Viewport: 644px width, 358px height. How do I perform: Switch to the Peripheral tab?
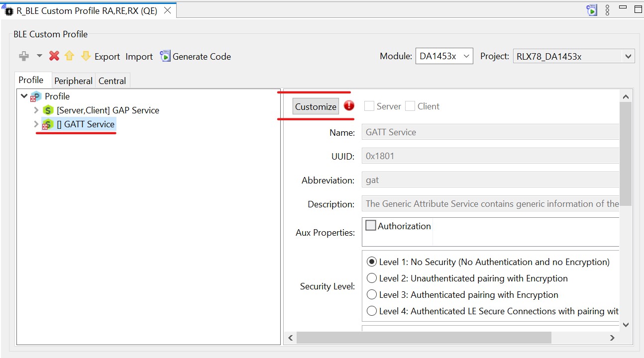coord(73,81)
